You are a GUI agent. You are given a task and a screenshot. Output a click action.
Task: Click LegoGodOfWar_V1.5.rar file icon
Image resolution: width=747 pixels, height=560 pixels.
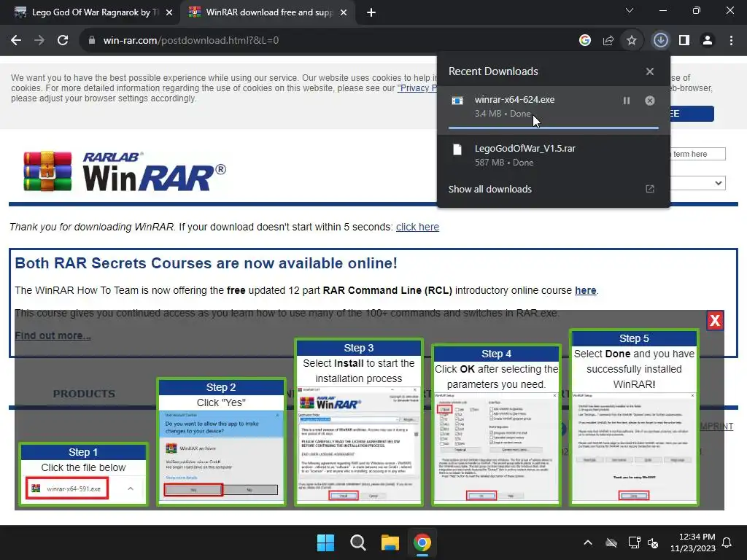pos(457,149)
